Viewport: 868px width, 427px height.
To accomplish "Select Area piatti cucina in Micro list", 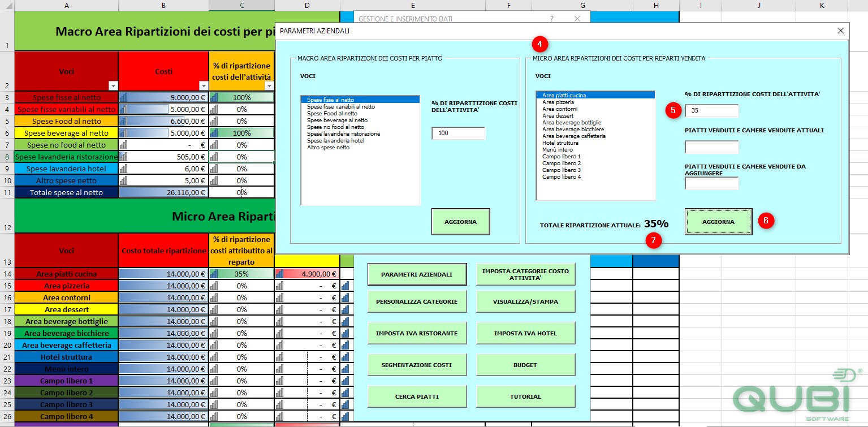I will [595, 95].
